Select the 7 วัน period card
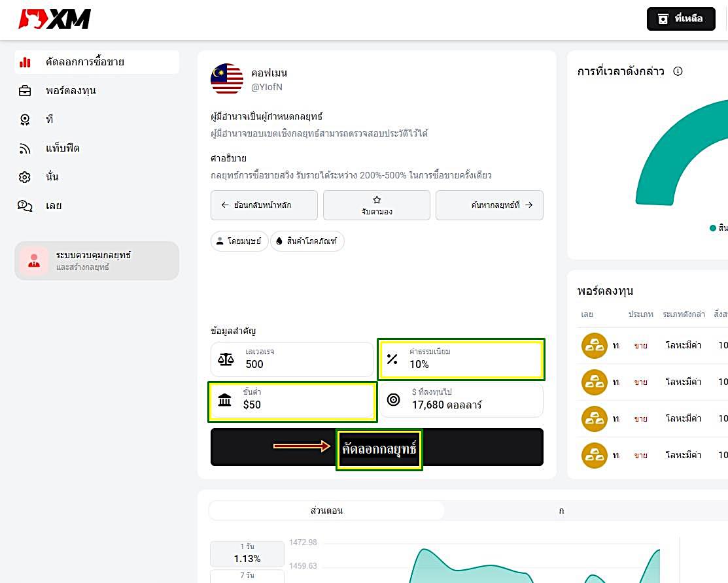Viewport: 728px width, 583px height. pos(247,576)
